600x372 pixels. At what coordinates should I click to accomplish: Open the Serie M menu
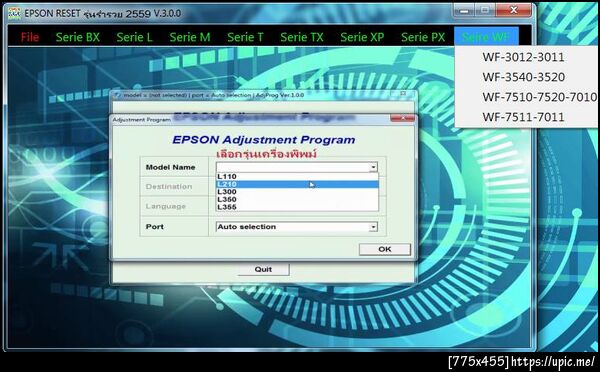[190, 37]
